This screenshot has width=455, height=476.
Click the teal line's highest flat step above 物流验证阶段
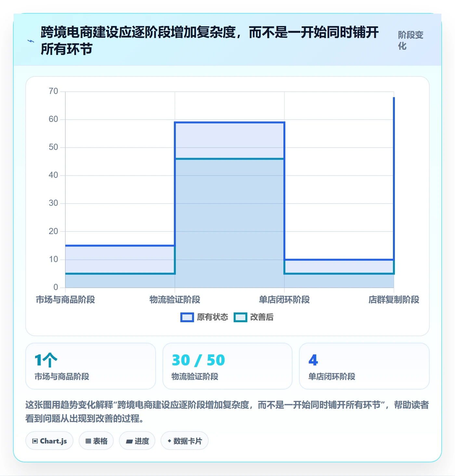click(x=229, y=159)
